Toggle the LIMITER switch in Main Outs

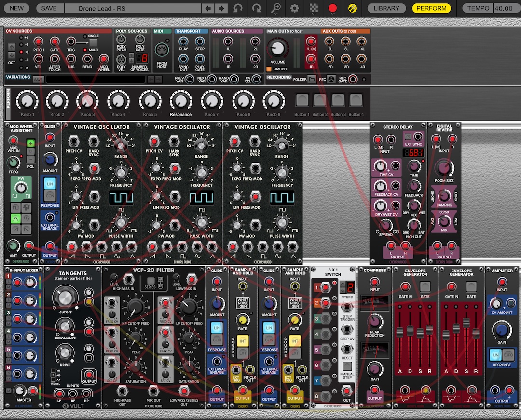click(x=269, y=69)
